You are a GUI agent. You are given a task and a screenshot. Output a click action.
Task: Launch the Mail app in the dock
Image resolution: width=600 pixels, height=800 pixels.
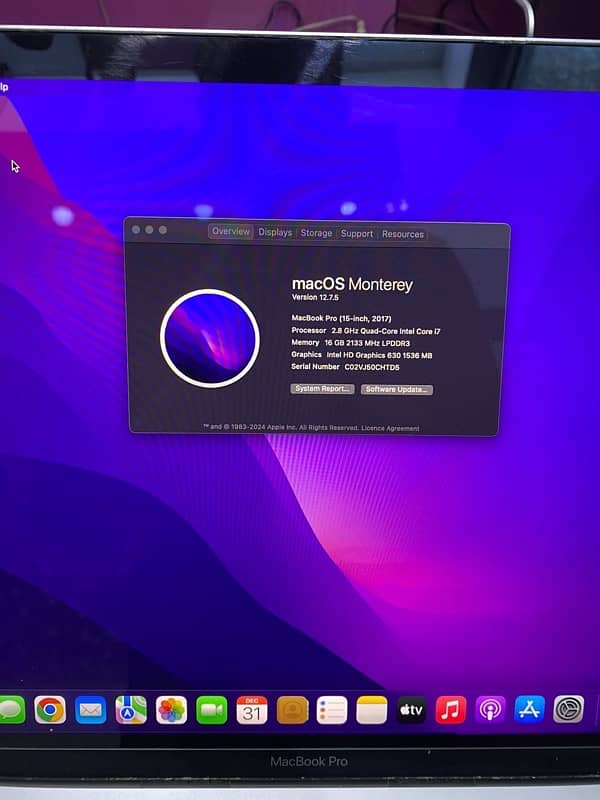pos(91,710)
